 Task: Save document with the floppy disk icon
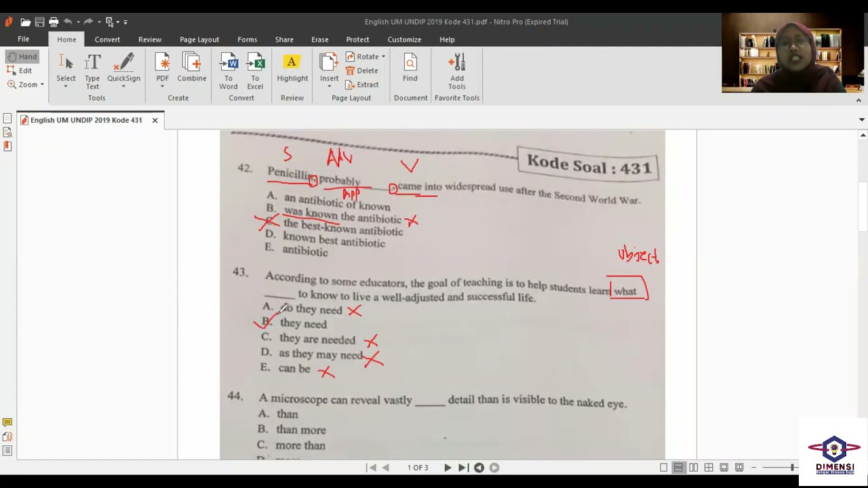pos(39,22)
